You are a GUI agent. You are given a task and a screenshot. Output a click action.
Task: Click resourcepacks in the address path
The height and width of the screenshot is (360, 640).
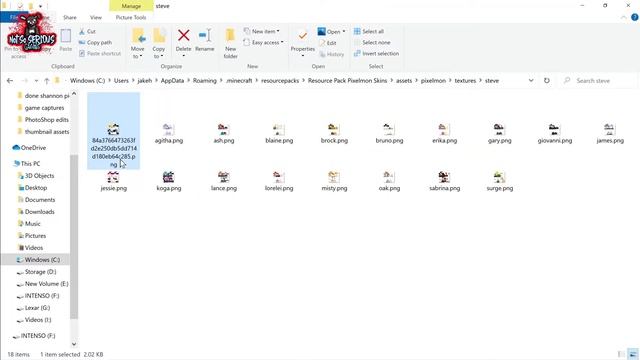coord(280,81)
